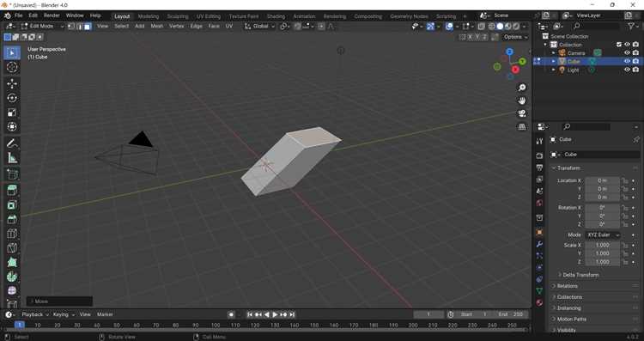Select the Select Box tool

coord(12,53)
